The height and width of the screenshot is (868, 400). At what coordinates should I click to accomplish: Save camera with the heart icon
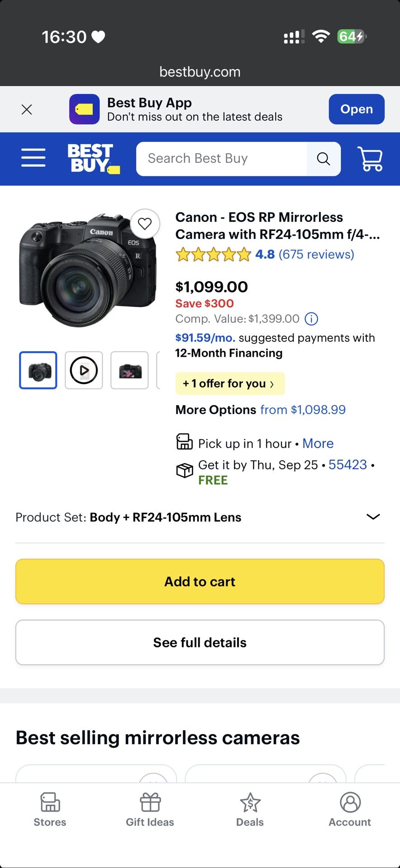coord(145,224)
